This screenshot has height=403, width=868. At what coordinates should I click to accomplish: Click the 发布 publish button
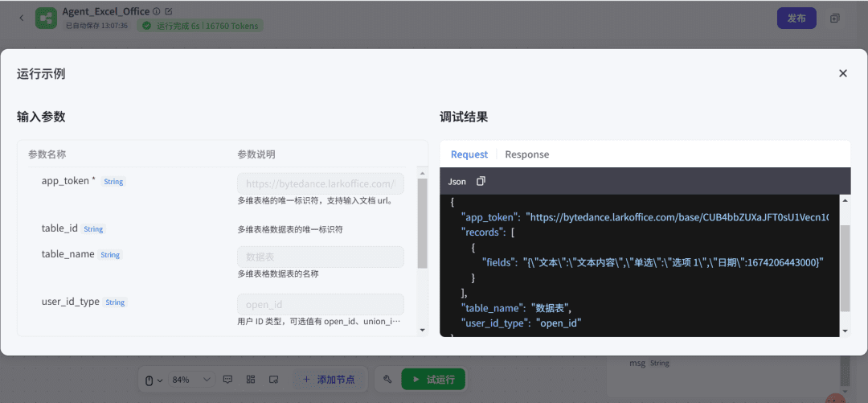(796, 18)
